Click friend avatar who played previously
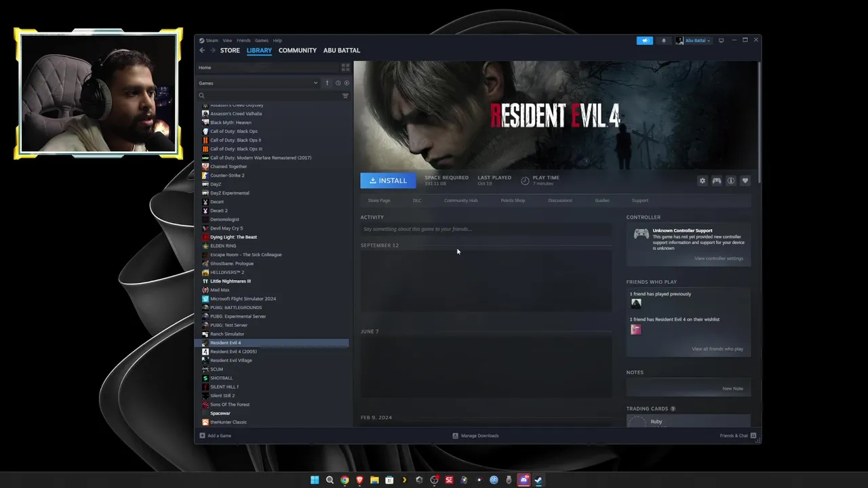868x488 pixels. tap(636, 304)
